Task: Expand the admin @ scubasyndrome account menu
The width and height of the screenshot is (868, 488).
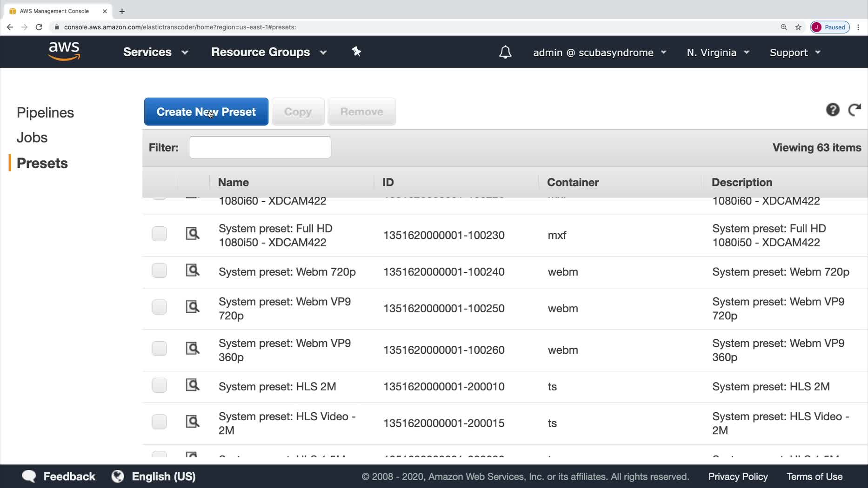Action: [x=600, y=53]
